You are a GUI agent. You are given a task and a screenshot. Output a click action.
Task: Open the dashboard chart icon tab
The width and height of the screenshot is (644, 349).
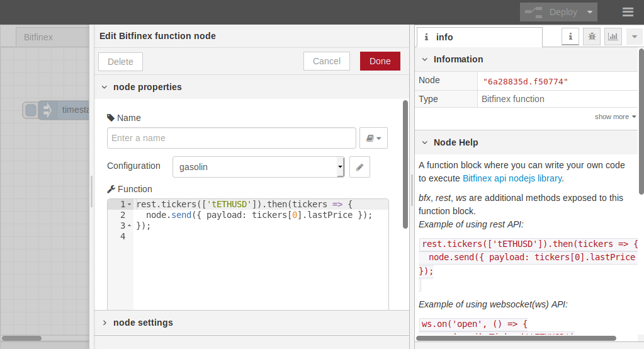(613, 37)
